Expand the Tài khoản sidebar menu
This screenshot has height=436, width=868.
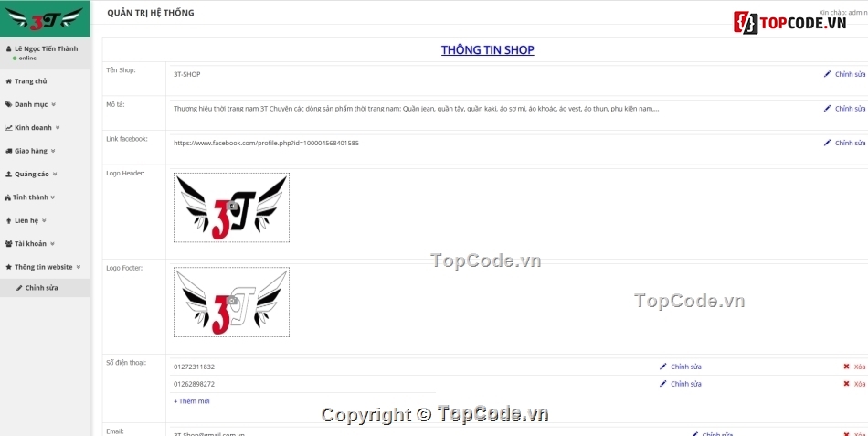tap(30, 244)
